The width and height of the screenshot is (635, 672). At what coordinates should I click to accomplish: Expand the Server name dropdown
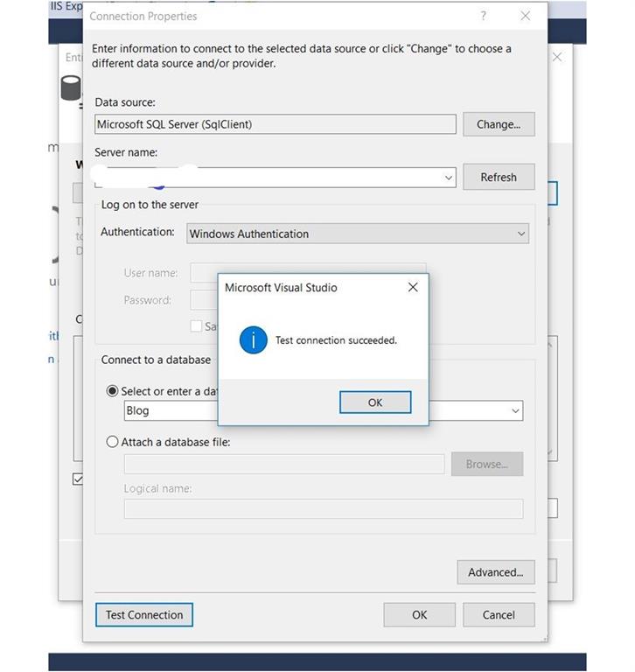click(x=449, y=178)
